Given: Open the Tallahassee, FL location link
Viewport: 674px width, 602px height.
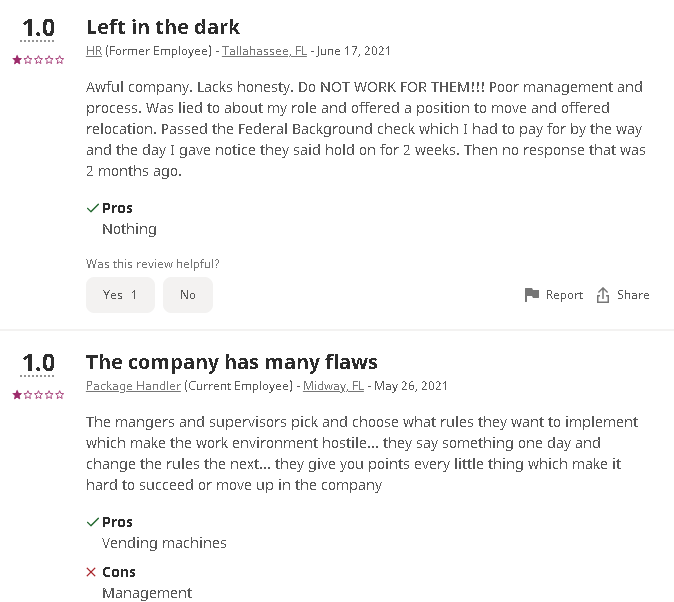Looking at the screenshot, I should tap(264, 51).
